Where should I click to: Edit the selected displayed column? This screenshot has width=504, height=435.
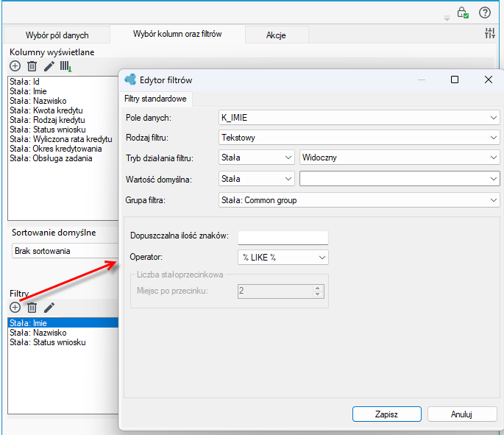49,66
